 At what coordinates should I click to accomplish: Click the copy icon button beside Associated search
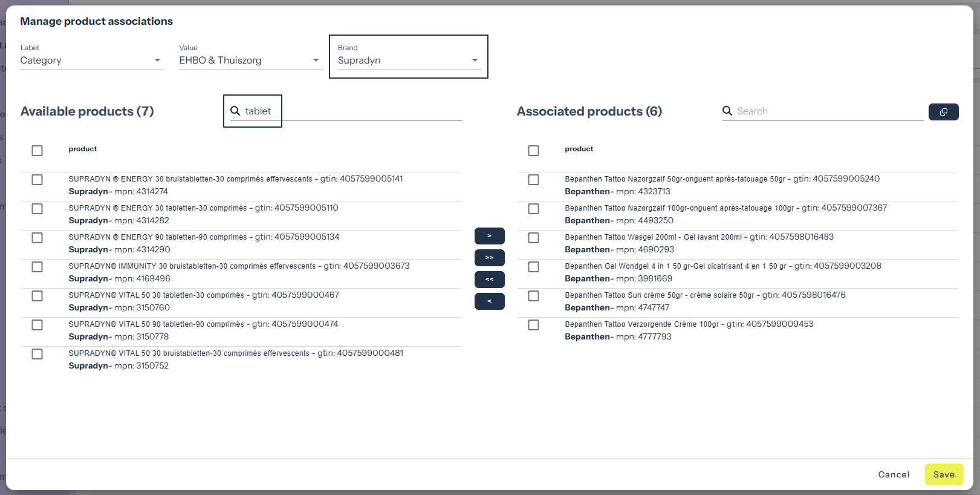pyautogui.click(x=943, y=112)
